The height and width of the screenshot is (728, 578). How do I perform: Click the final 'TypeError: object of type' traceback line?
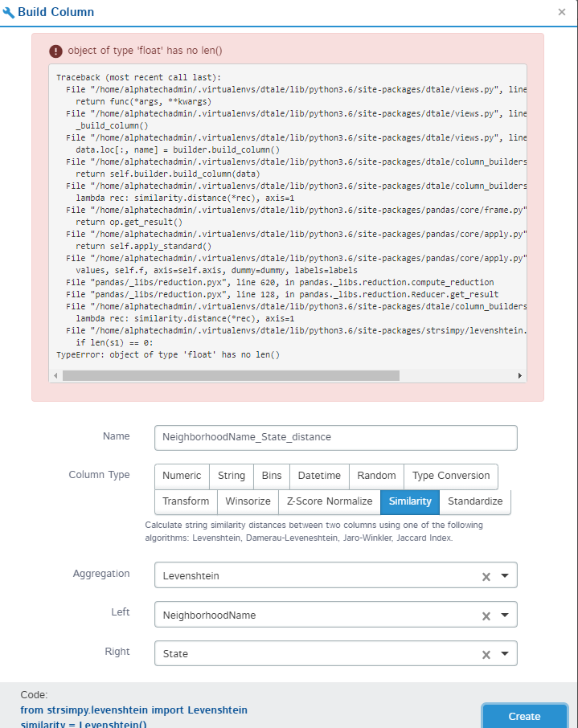tap(168, 354)
